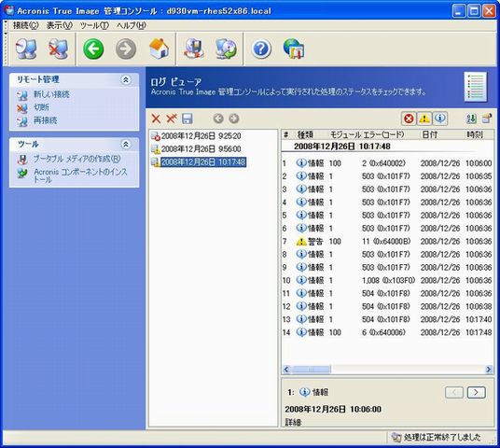500x448 pixels.
Task: Click the info icon in the details pane
Action: pyautogui.click(x=304, y=393)
